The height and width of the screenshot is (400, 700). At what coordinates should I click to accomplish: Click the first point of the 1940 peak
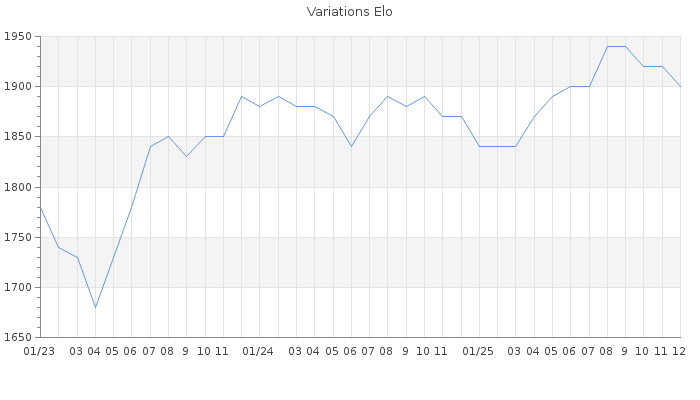pos(607,46)
